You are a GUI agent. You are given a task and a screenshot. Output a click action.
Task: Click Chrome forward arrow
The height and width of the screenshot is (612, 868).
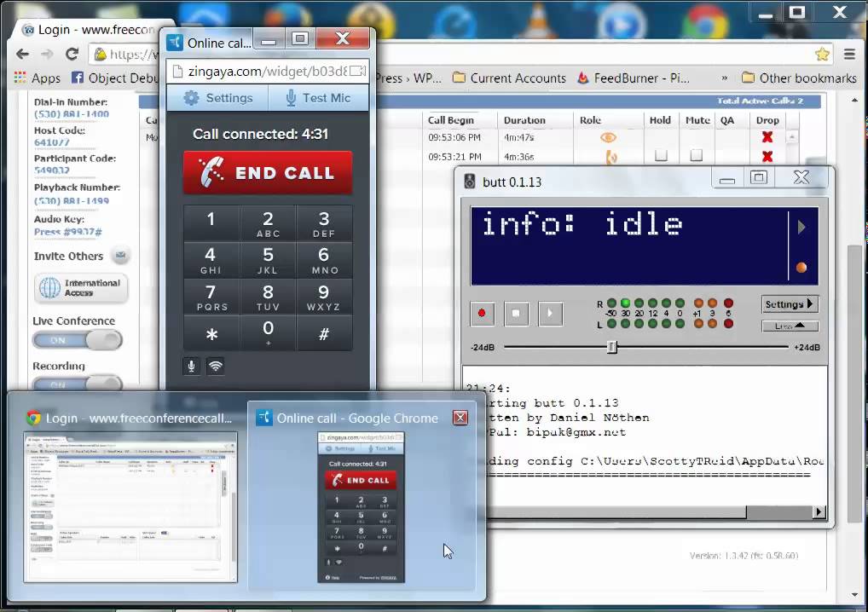coord(47,55)
